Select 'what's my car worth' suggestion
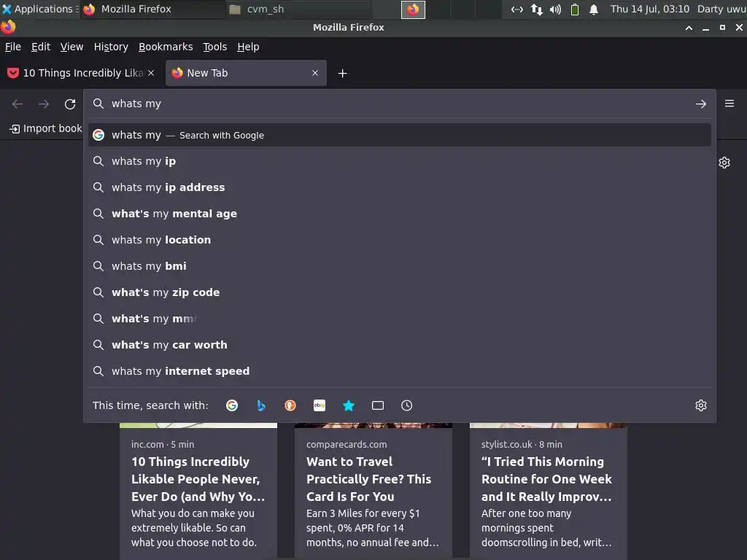747x560 pixels. (x=399, y=345)
